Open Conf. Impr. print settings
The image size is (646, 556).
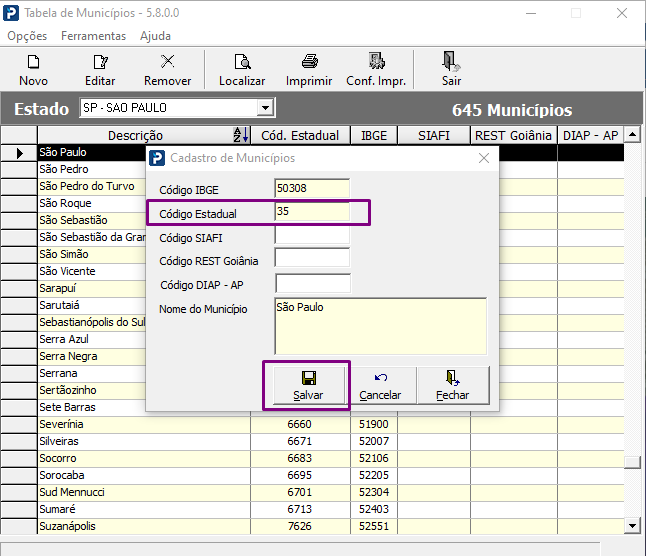click(376, 61)
